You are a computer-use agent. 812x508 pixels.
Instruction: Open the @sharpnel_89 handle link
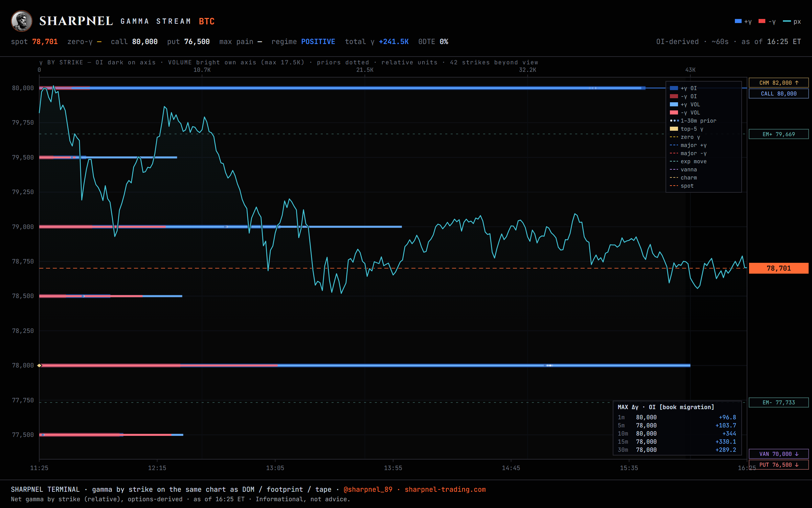pyautogui.click(x=368, y=489)
